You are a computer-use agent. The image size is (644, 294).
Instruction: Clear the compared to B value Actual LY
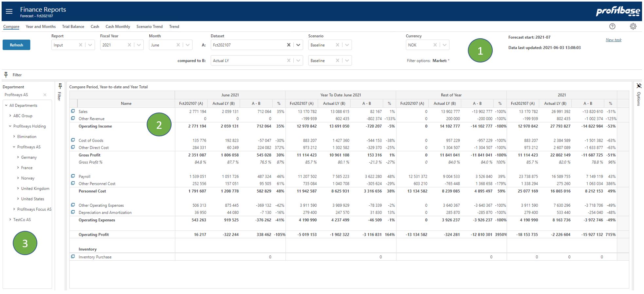pos(289,61)
